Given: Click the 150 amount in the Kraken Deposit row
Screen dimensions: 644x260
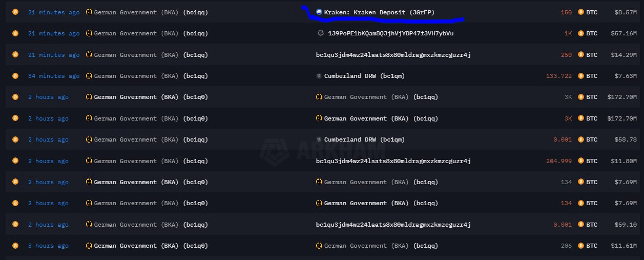Looking at the screenshot, I should 566,12.
